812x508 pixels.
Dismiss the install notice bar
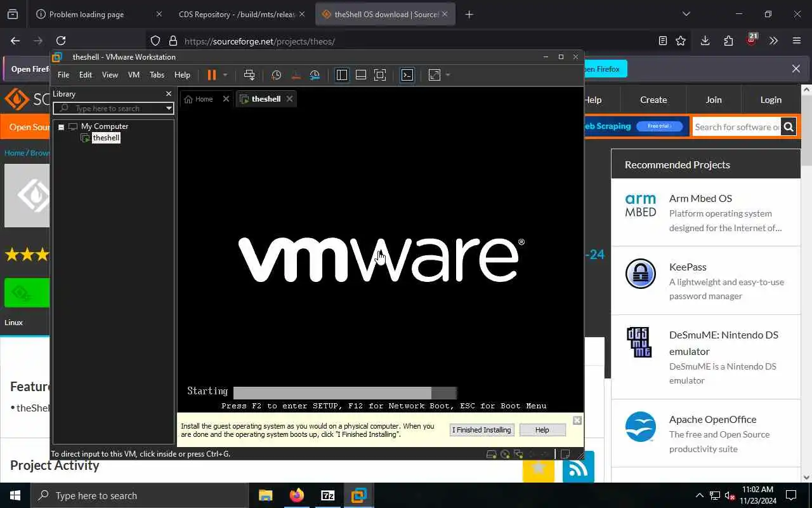point(577,420)
